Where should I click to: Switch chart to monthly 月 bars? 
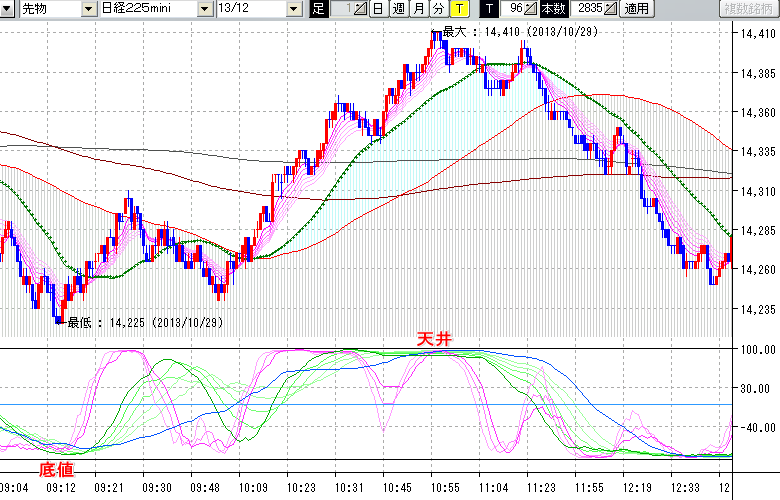(x=418, y=9)
